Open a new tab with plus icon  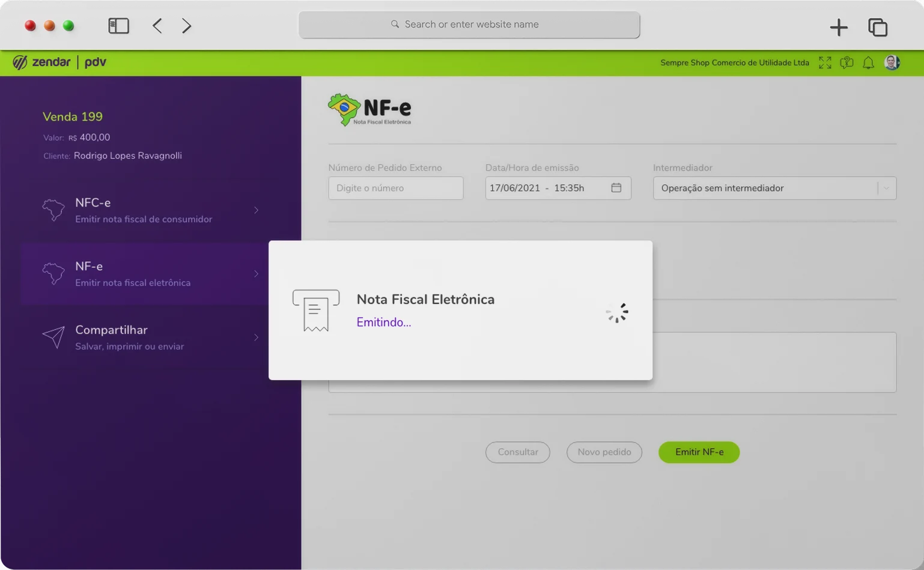(839, 27)
